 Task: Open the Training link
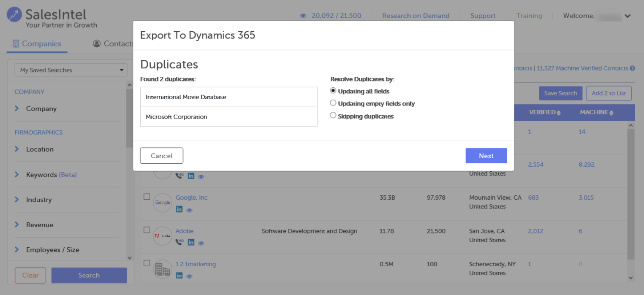coord(529,16)
